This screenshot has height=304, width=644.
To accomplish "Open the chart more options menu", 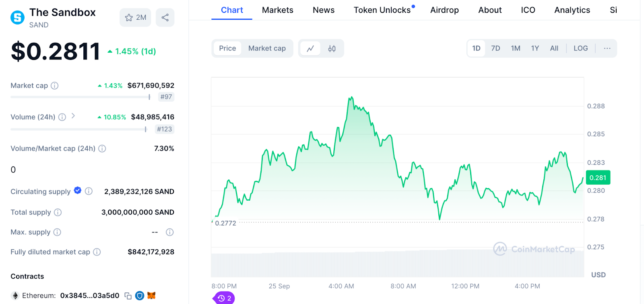I will tap(607, 48).
